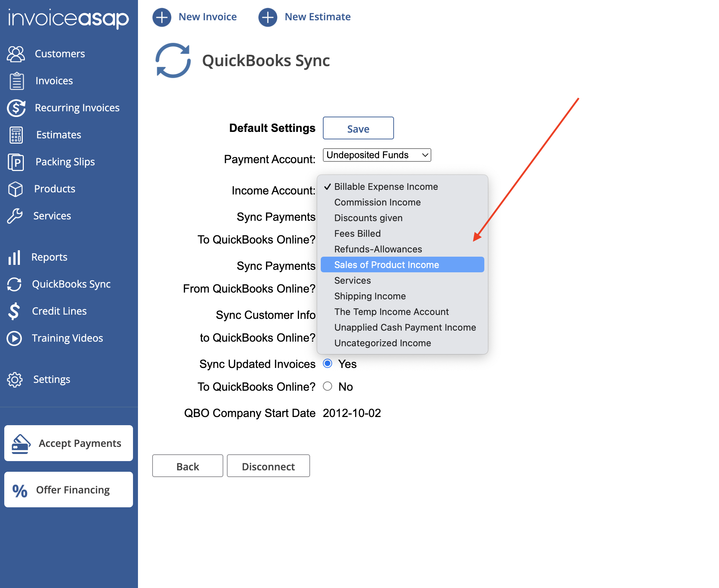Image resolution: width=719 pixels, height=588 pixels.
Task: Choose Discounts given from the list
Action: (402, 218)
